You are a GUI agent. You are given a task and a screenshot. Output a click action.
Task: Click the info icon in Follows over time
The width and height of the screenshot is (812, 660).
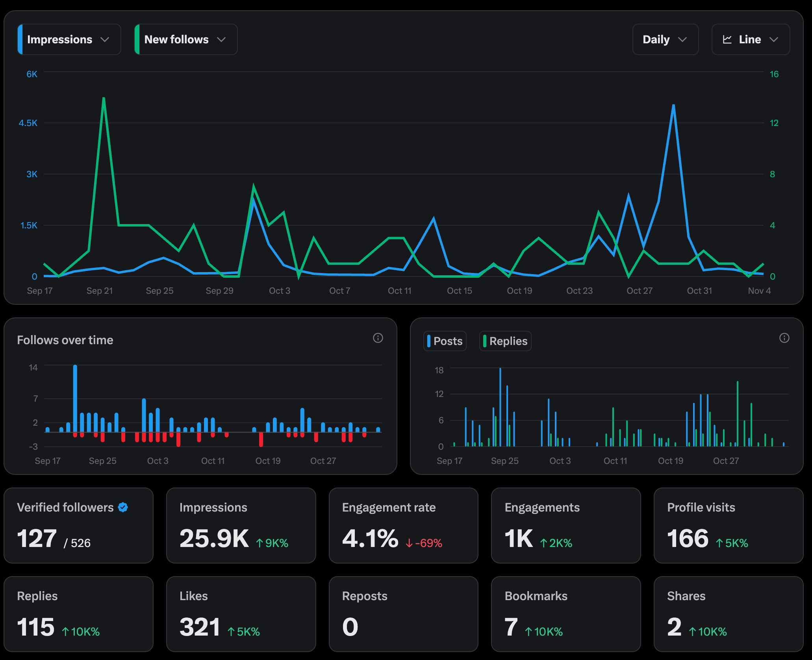[x=378, y=338]
